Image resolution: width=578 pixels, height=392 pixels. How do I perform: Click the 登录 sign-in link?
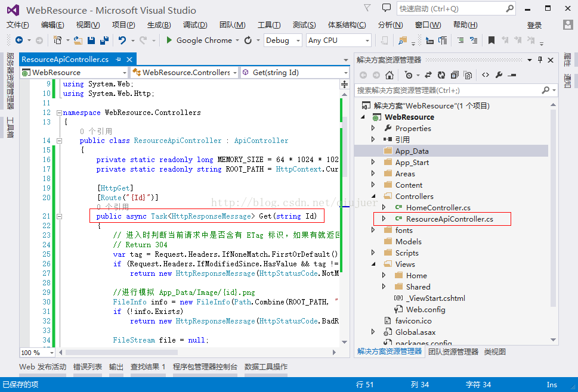point(534,25)
